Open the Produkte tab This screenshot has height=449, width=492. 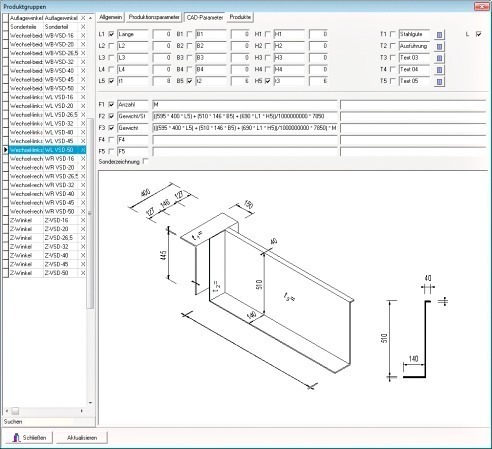[240, 17]
